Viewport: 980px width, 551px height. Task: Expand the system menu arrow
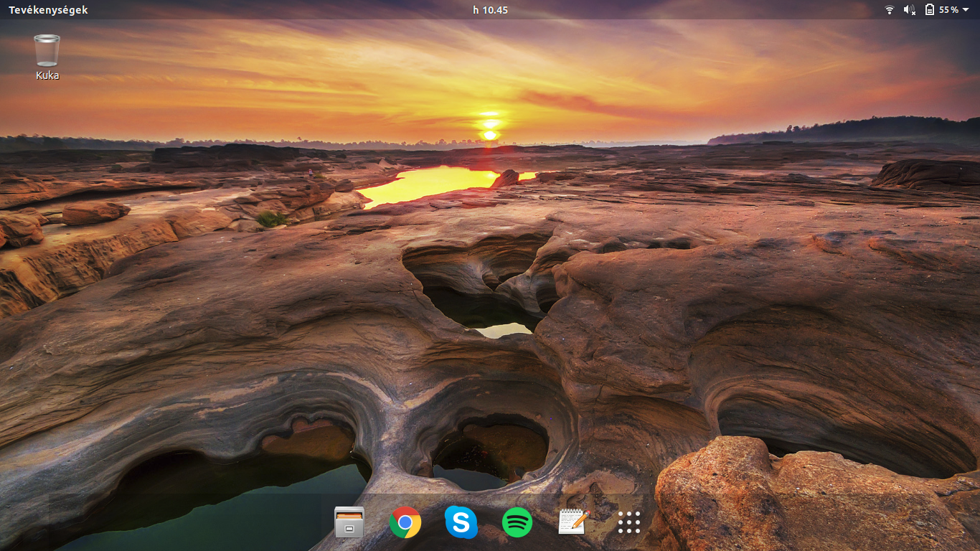point(966,10)
